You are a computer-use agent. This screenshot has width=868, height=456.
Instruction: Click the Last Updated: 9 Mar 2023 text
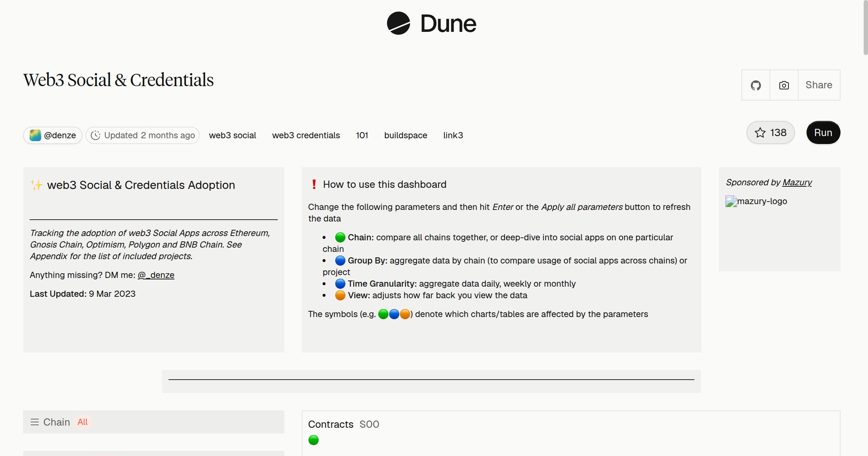click(x=82, y=294)
